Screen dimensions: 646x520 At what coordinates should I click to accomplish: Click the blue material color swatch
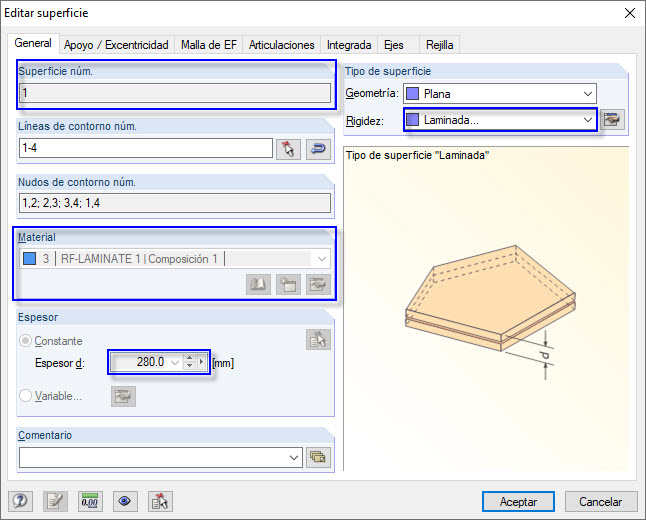point(29,259)
